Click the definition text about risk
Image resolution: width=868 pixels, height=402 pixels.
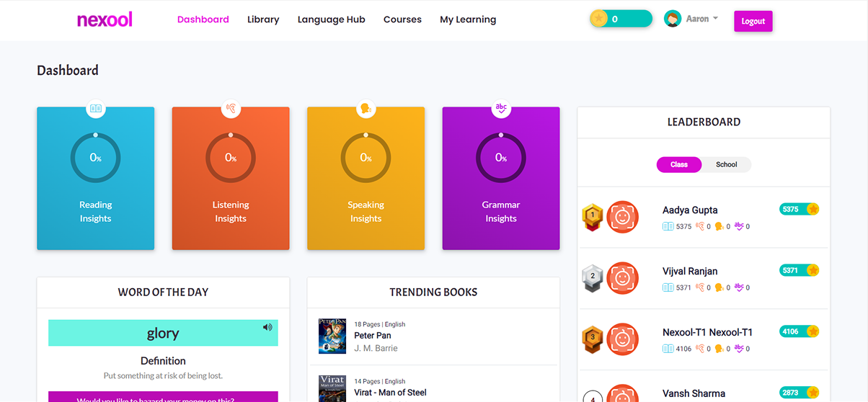163,376
